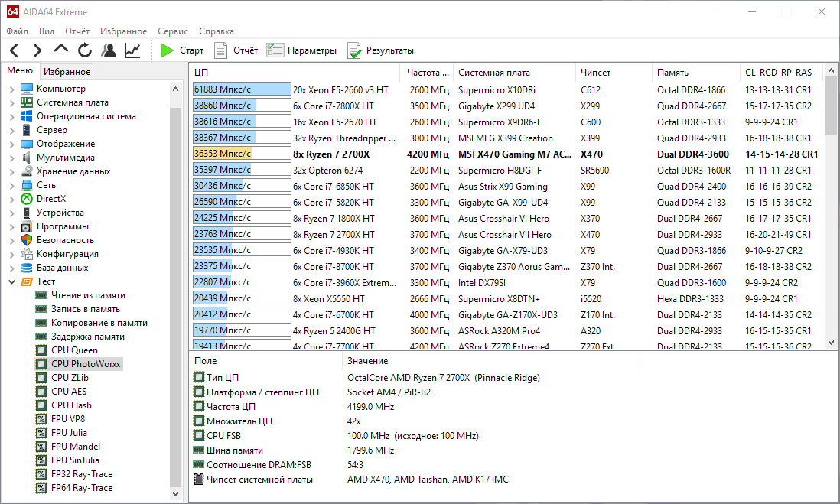Click the percent icon next to FPU VP8
This screenshot has height=504, width=840.
41,419
